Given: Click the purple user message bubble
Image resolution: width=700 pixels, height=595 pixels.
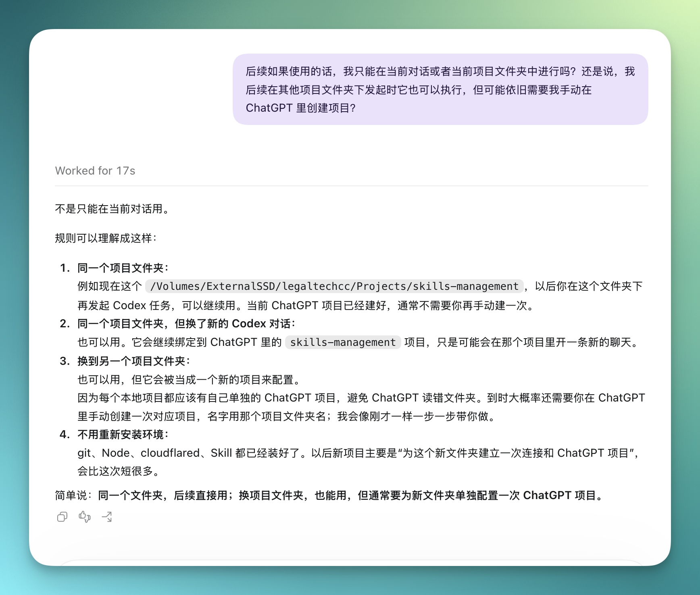Looking at the screenshot, I should coord(440,89).
